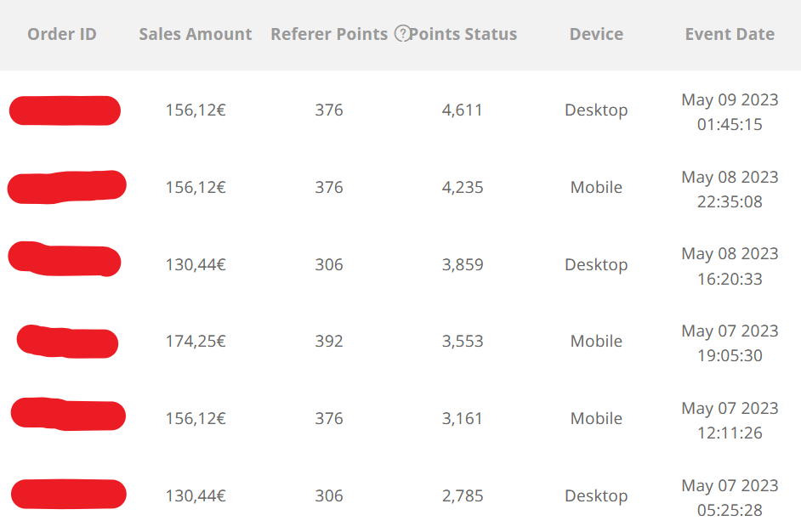The width and height of the screenshot is (801, 532).
Task: Open redacted order ID in first row
Action: [65, 110]
